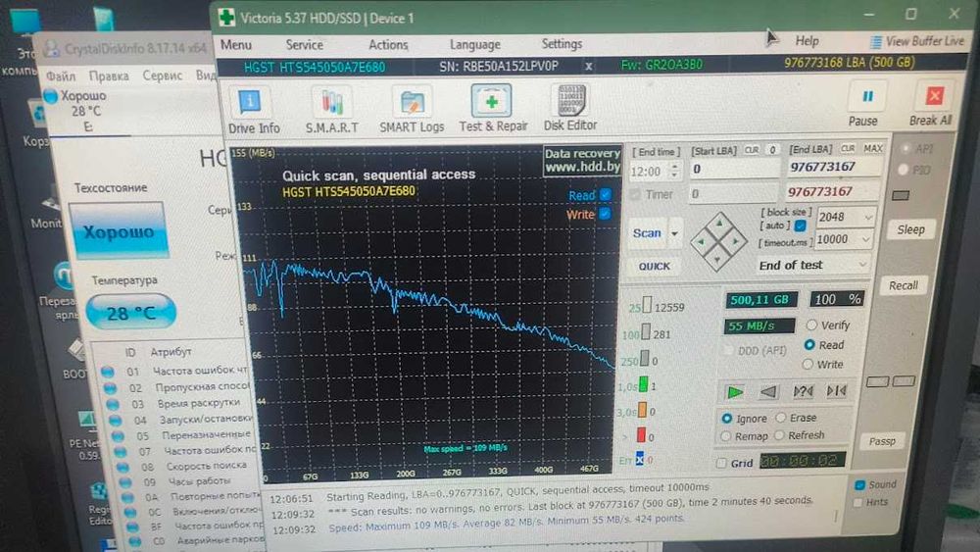Open the Language menu
The height and width of the screenshot is (552, 980).
pos(475,44)
